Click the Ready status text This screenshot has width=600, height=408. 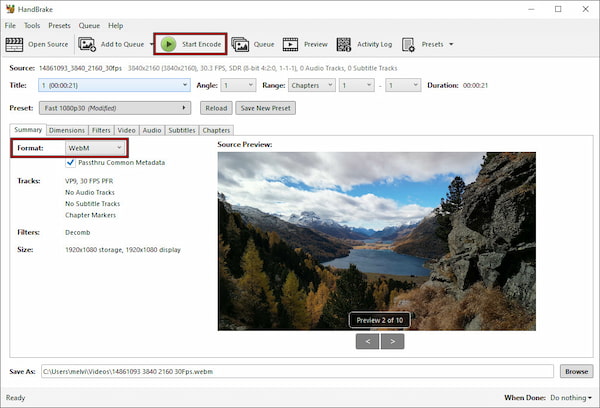tap(15, 398)
